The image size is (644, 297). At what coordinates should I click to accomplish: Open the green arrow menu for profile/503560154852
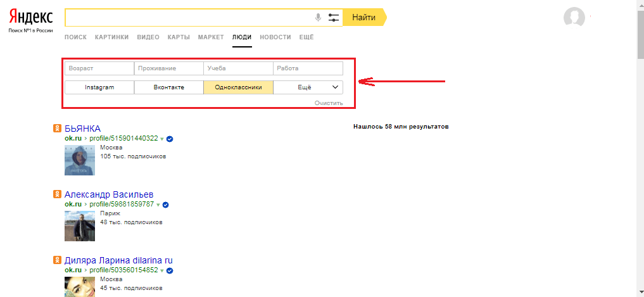pos(162,271)
